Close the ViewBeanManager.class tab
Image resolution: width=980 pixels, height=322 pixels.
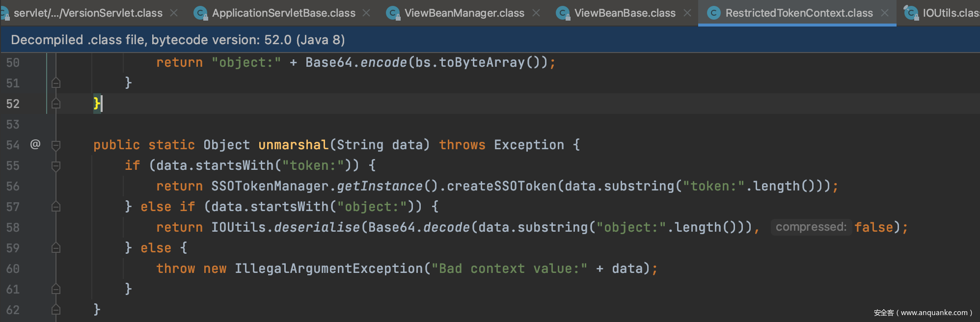coord(536,13)
